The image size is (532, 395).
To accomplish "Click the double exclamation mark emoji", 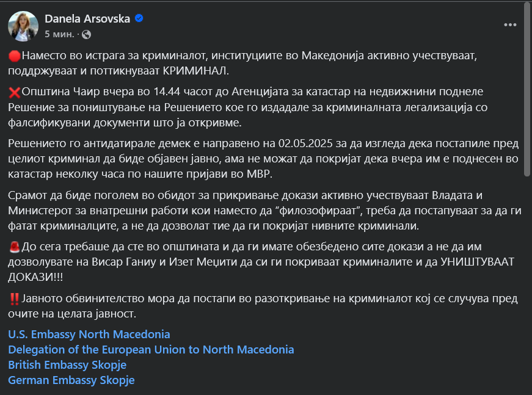I will pyautogui.click(x=15, y=299).
